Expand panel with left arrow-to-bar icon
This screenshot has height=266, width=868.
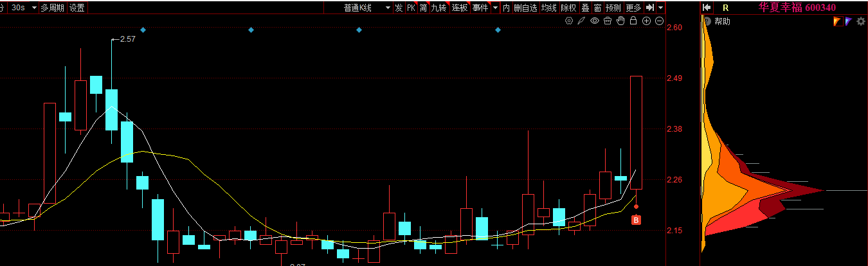click(x=707, y=8)
